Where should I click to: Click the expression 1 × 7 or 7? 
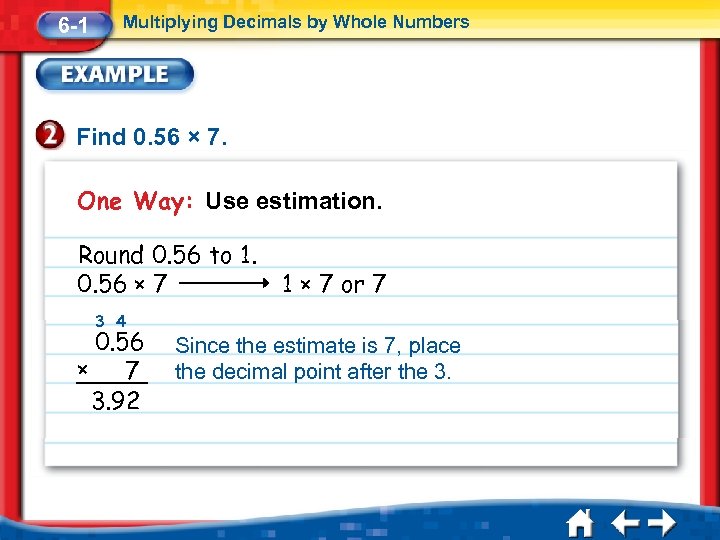coord(334,283)
